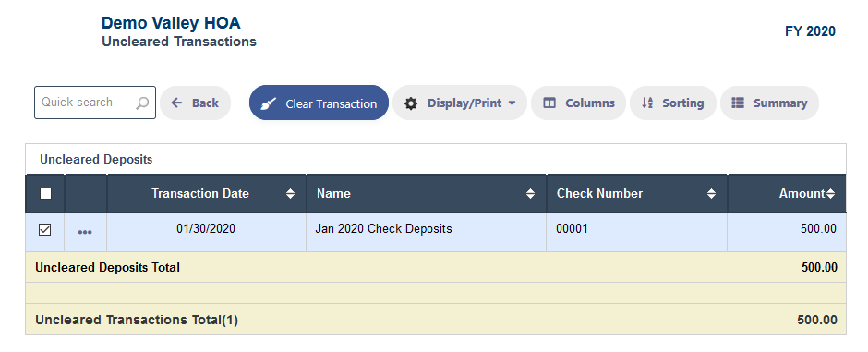Click the Uncleared Deposits Total label

tap(107, 267)
